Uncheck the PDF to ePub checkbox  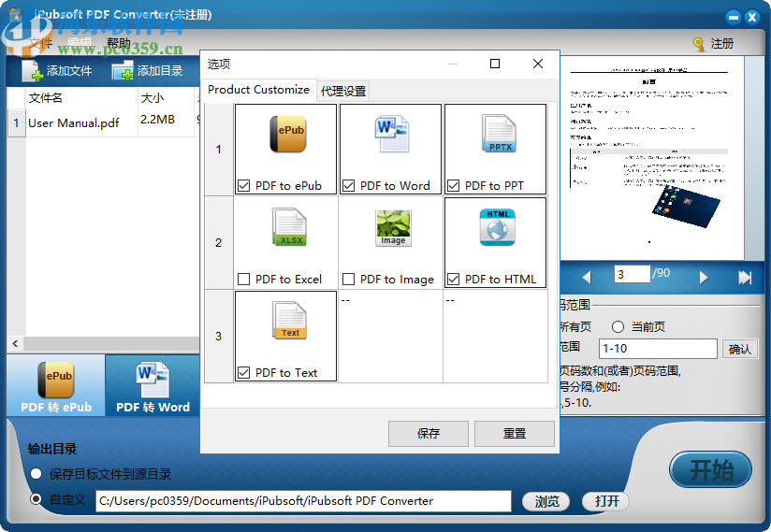[243, 186]
